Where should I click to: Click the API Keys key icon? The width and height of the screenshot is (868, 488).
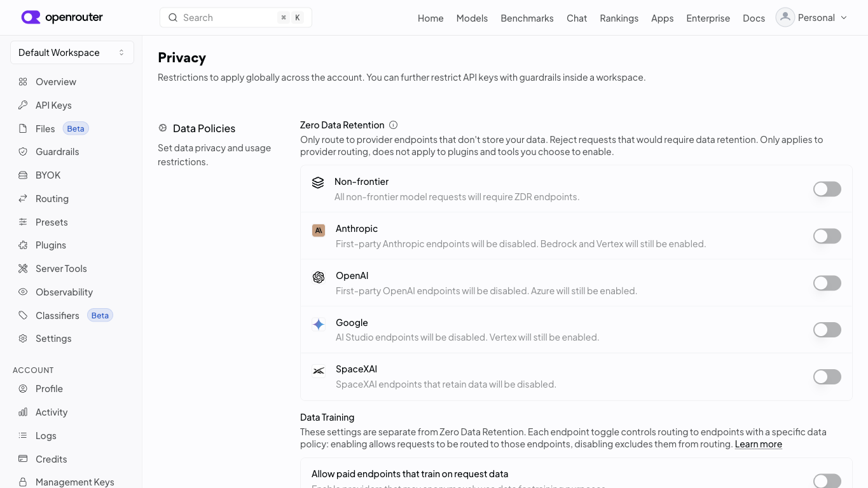(x=23, y=105)
